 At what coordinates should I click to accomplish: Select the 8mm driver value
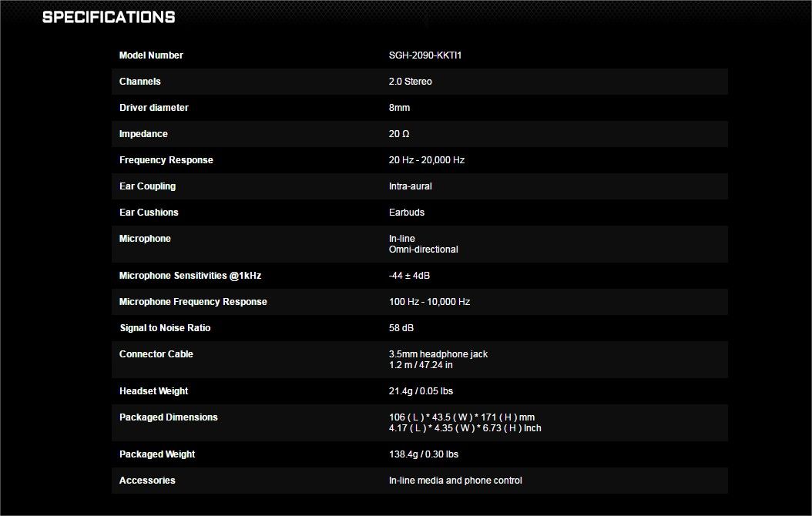[x=400, y=108]
